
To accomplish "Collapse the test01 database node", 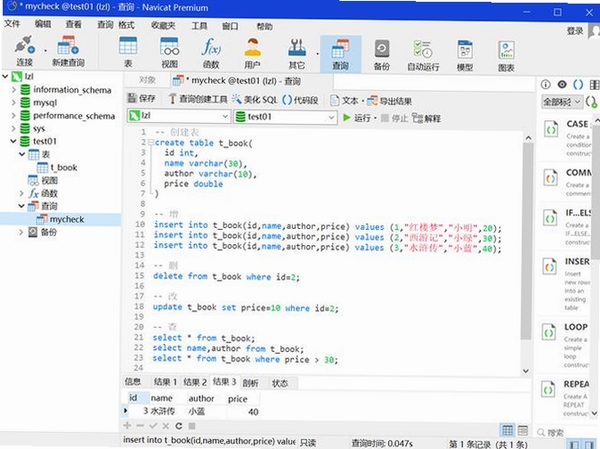I will (13, 141).
